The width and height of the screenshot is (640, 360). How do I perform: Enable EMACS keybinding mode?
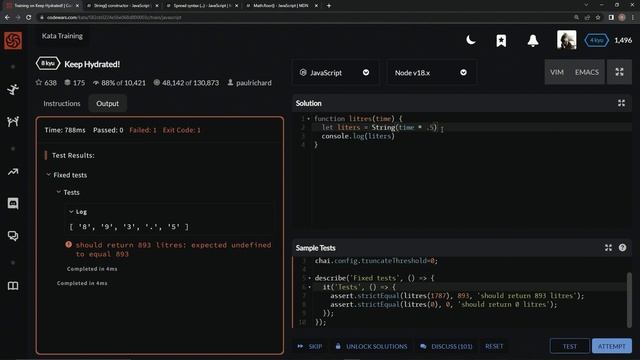click(x=587, y=72)
